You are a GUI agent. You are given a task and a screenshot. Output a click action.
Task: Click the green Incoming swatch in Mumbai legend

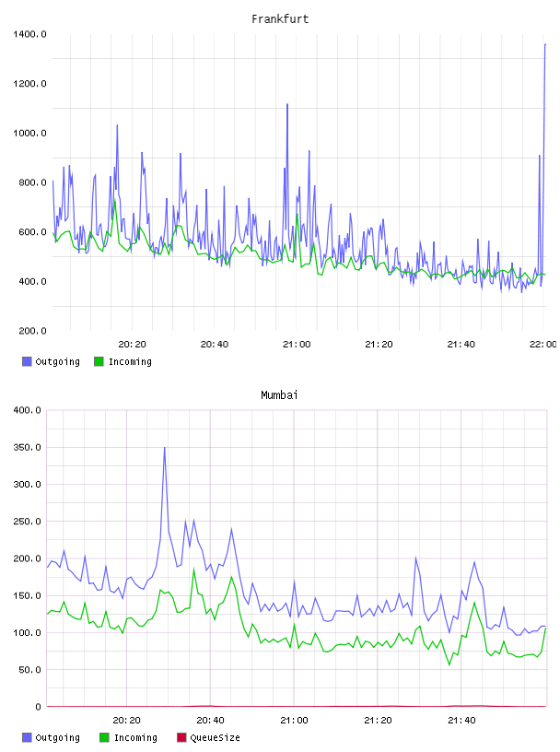pyautogui.click(x=104, y=737)
